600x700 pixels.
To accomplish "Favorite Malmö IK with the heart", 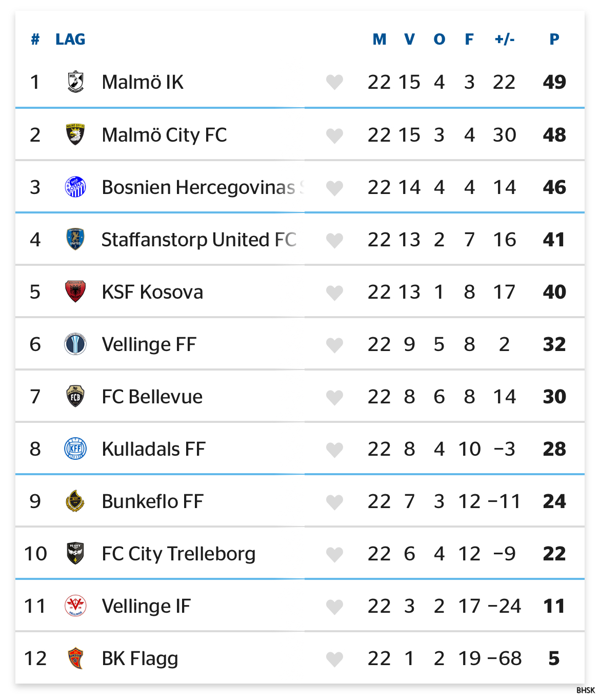I will click(x=334, y=82).
